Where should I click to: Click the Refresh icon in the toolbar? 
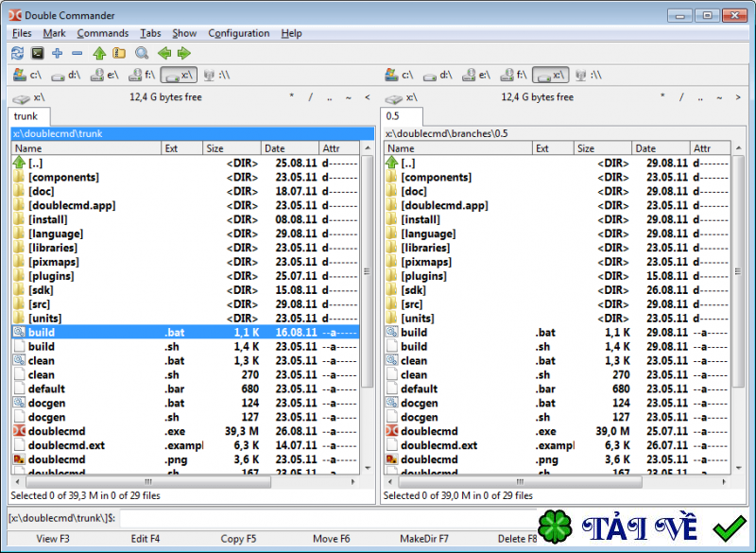[x=17, y=53]
